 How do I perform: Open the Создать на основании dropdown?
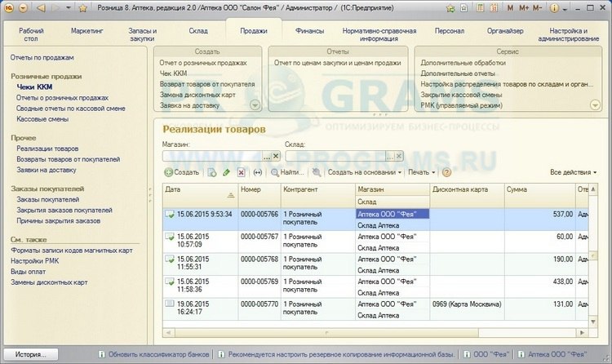[365, 172]
